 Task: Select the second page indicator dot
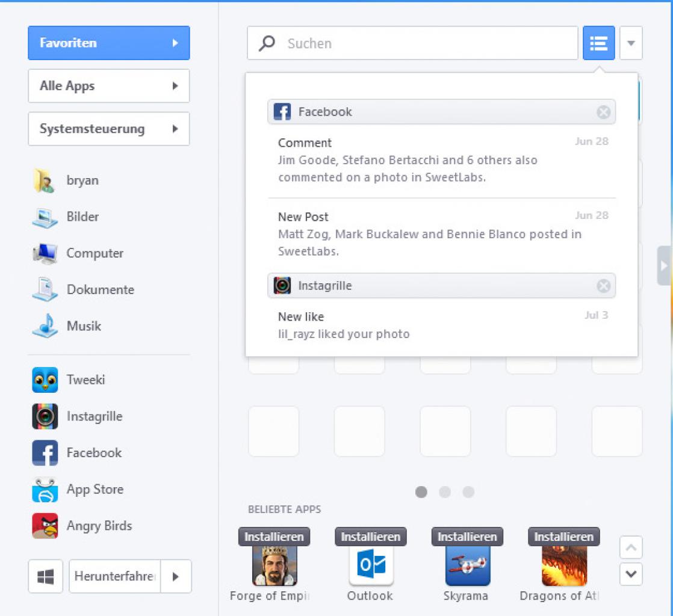click(x=445, y=492)
